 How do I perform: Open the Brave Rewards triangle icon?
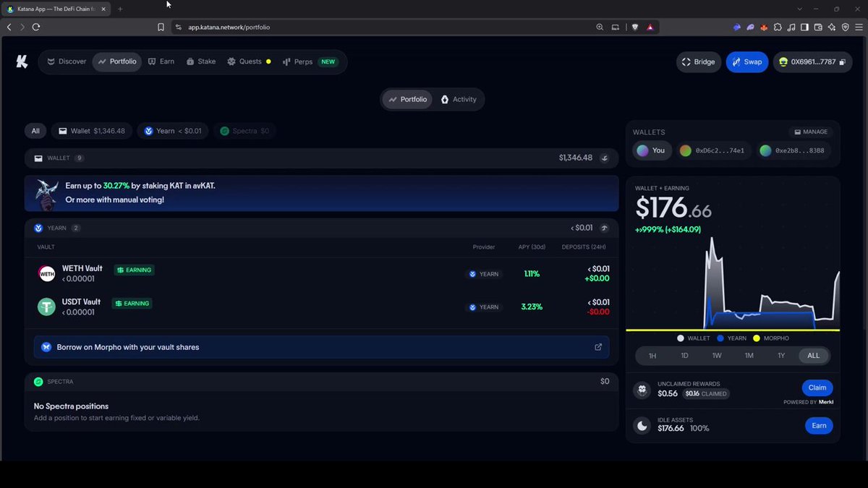(x=650, y=27)
